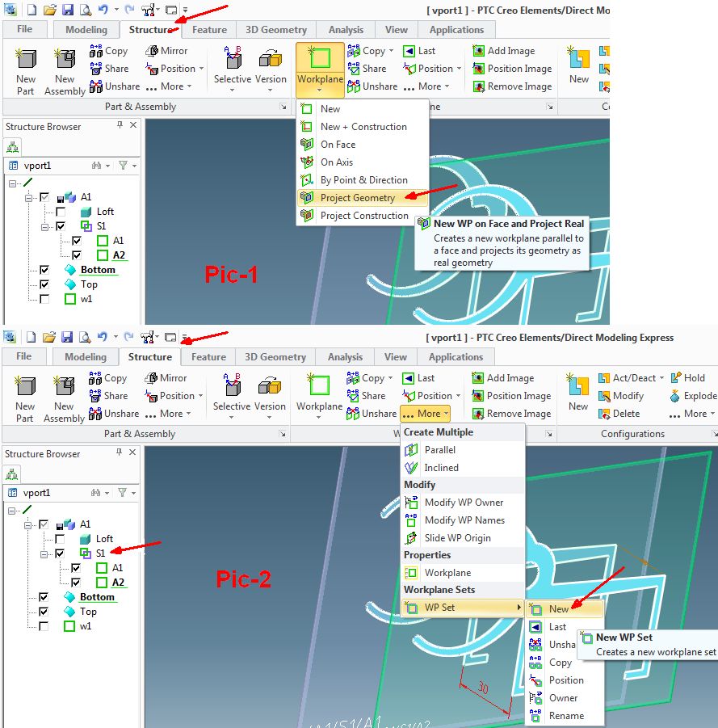The image size is (718, 728).
Task: Click the structure tree view icon in Pic-2
Action: [x=11, y=474]
